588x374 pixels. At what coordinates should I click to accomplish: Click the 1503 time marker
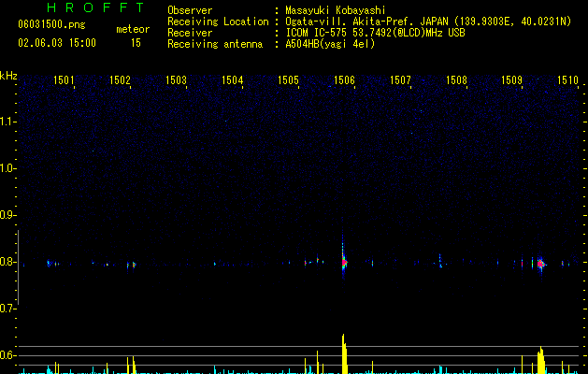pyautogui.click(x=176, y=80)
